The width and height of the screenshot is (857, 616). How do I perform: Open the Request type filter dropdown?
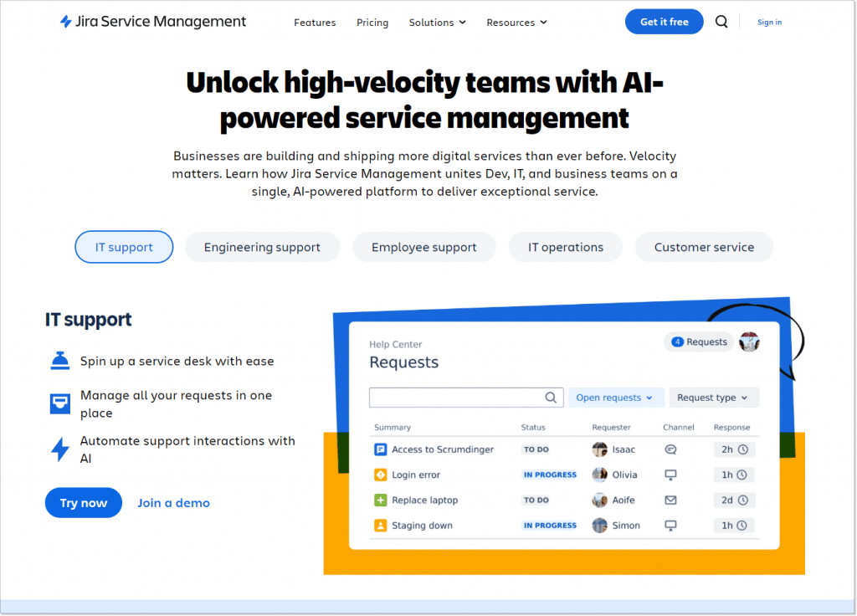coord(714,397)
